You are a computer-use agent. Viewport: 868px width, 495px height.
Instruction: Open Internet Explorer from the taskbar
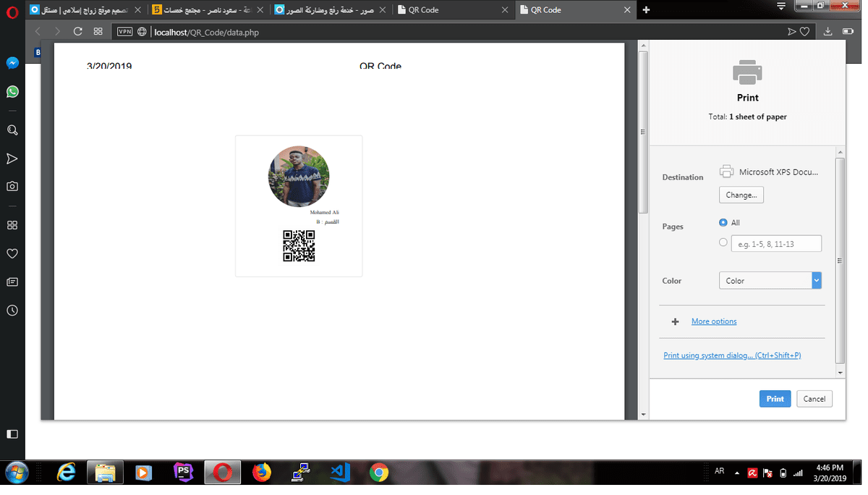point(67,473)
